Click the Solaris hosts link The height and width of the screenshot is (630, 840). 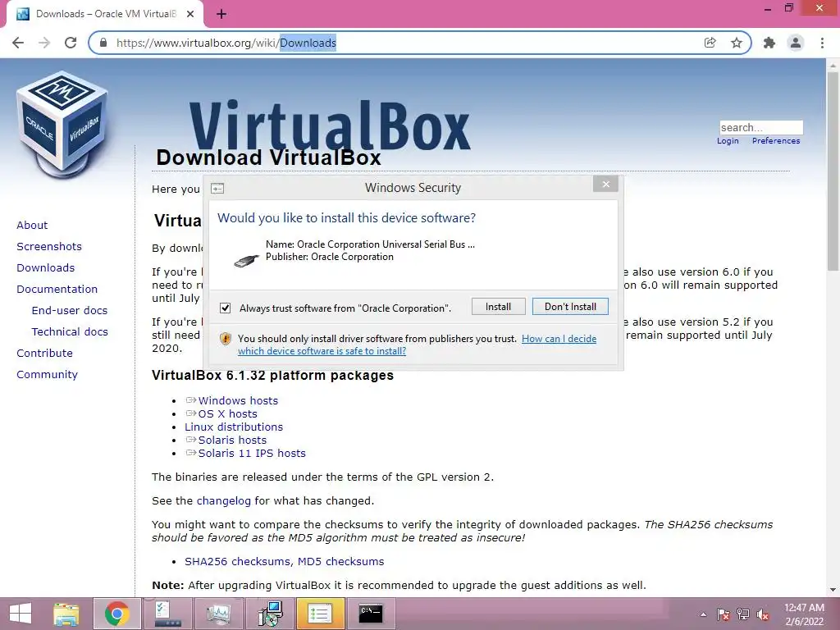point(232,441)
